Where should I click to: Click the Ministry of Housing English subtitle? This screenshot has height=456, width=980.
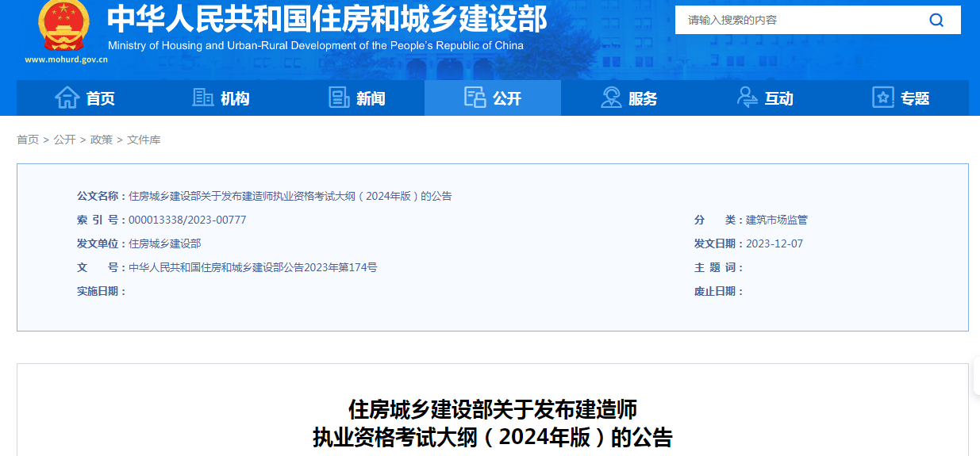click(316, 45)
